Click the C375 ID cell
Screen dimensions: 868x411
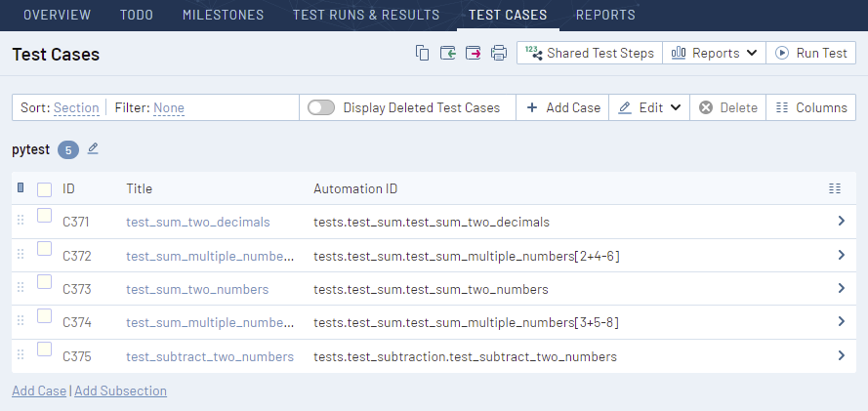(76, 356)
